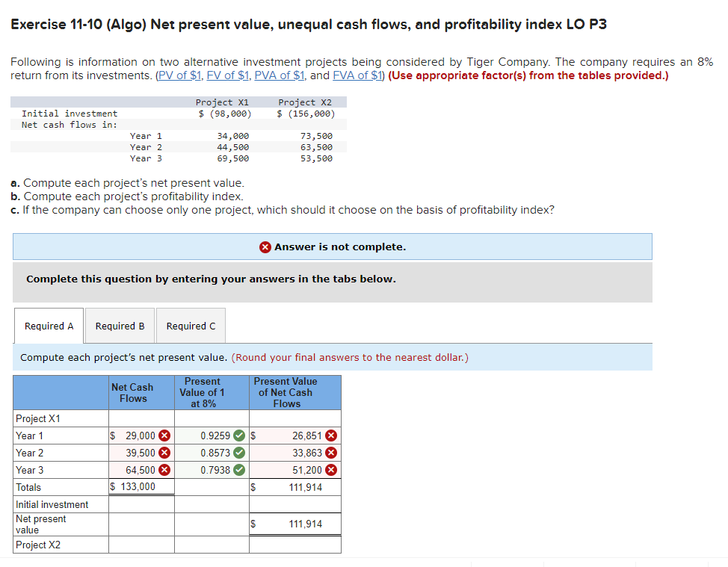Open the Required C tab
Viewport: 728px width, 567px height.
coord(191,326)
